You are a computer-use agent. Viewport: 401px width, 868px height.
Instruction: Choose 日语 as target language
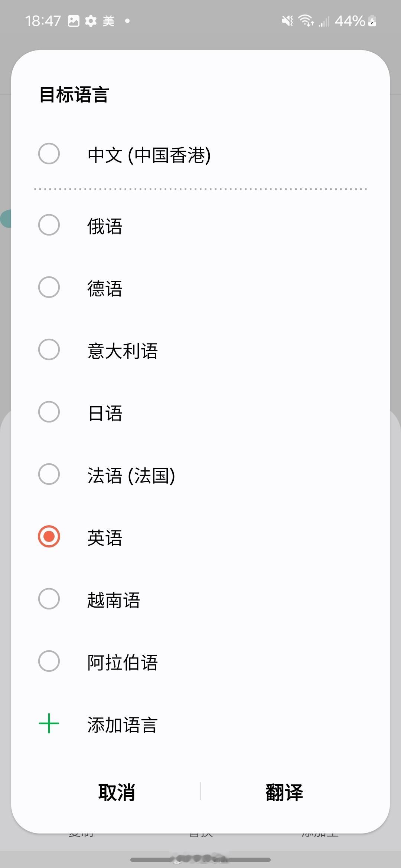[200, 412]
